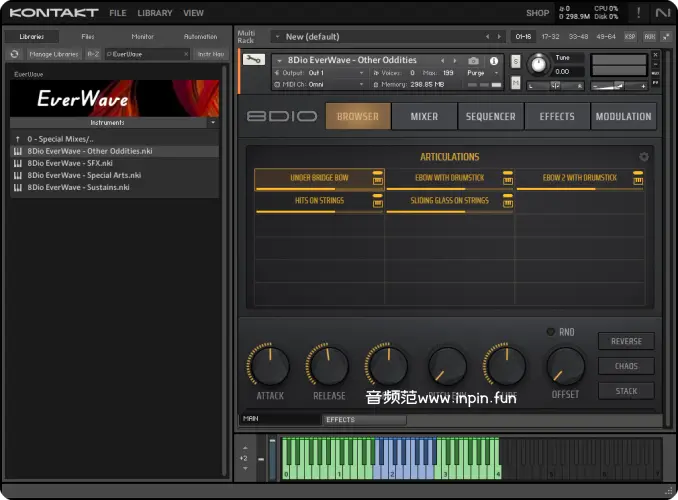678x500 pixels.
Task: Expand the Instruments dropdown arrow in library
Action: (x=211, y=122)
